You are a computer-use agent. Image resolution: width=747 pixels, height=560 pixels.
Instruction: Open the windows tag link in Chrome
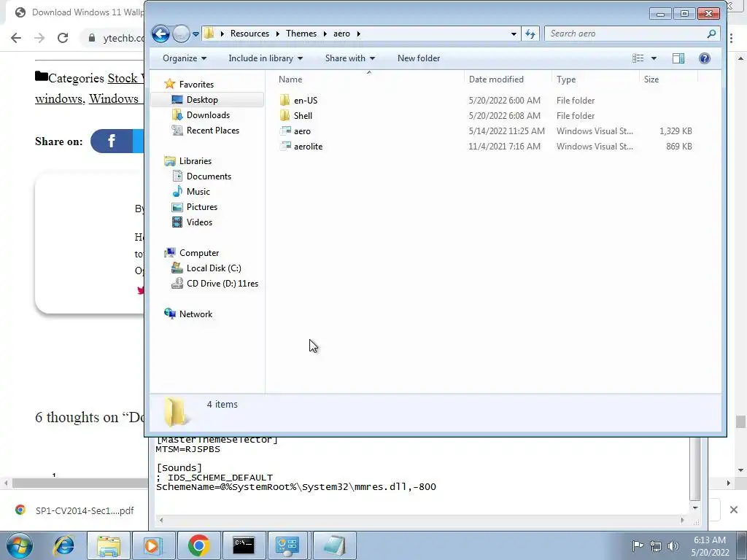pos(58,98)
